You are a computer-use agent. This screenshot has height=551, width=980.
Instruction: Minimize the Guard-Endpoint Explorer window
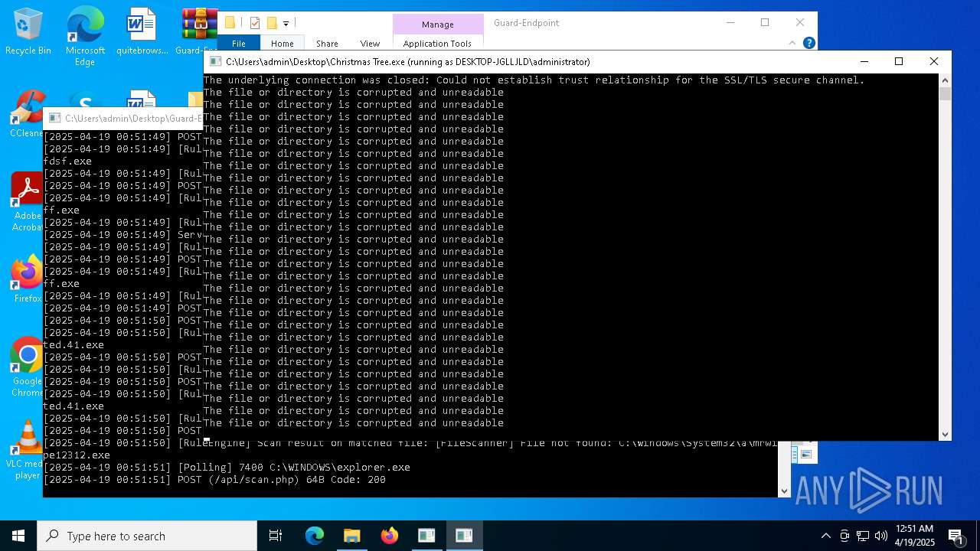(x=730, y=23)
